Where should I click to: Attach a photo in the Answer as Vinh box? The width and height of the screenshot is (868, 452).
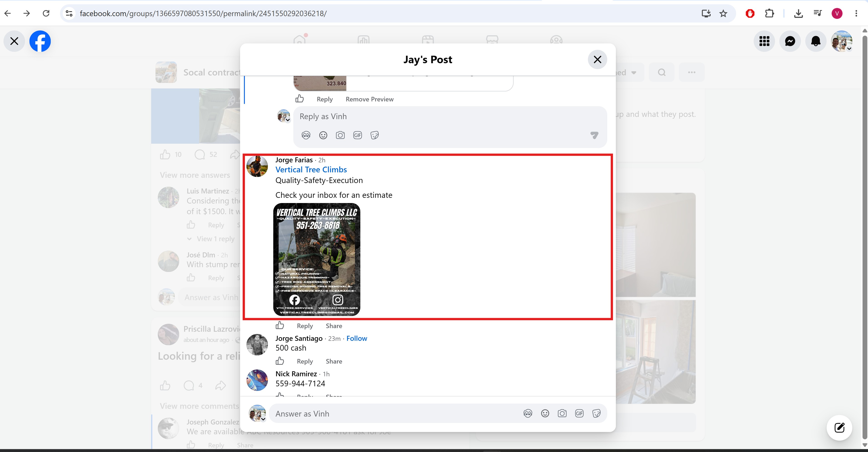click(x=562, y=414)
